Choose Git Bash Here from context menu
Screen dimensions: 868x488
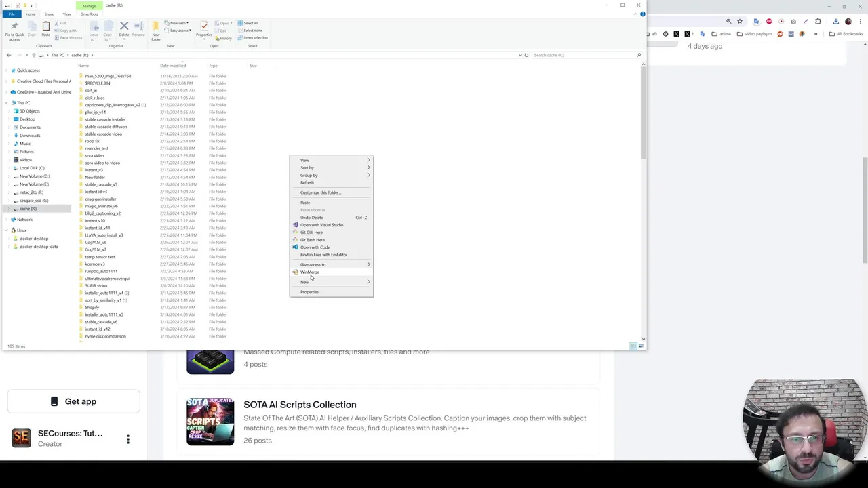(331, 240)
